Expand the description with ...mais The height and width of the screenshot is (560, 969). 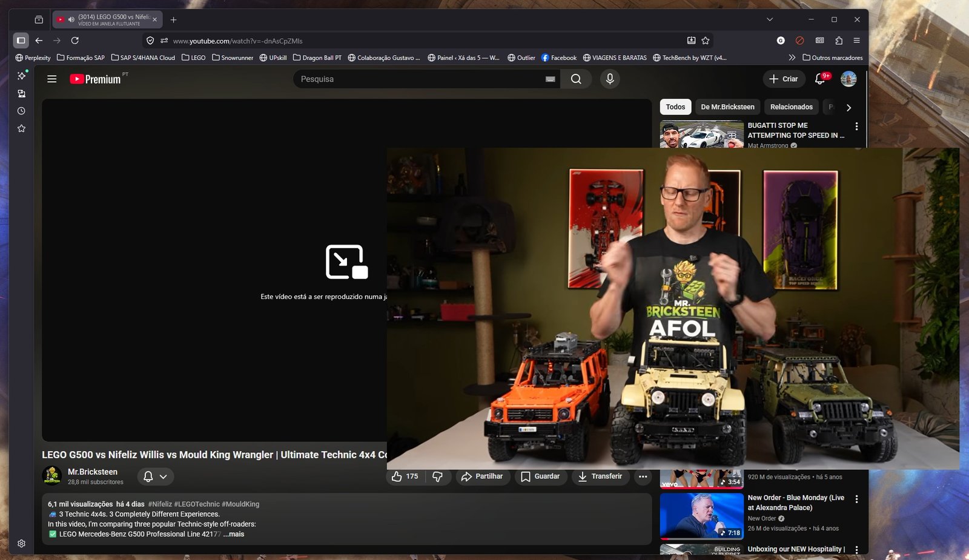click(234, 534)
